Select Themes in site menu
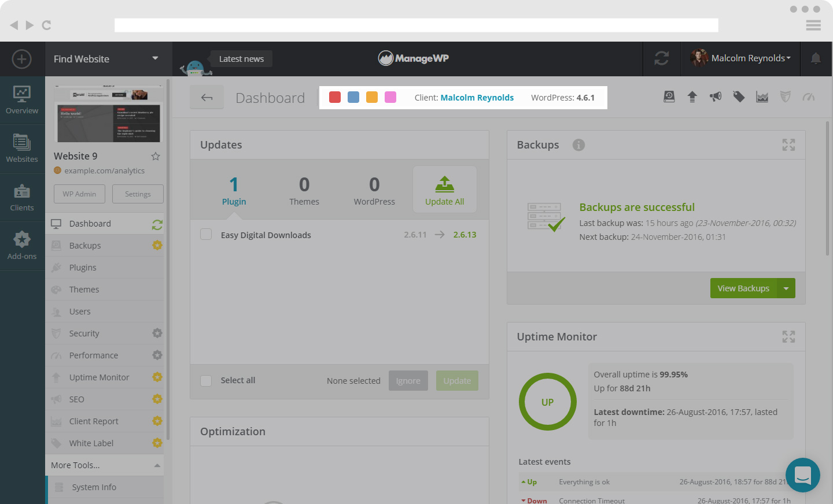 click(104, 290)
